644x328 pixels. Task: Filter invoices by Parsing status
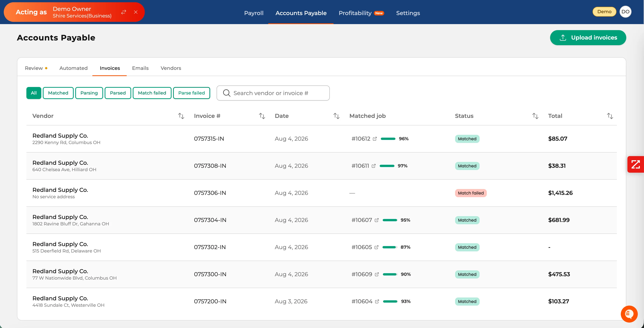(x=89, y=93)
